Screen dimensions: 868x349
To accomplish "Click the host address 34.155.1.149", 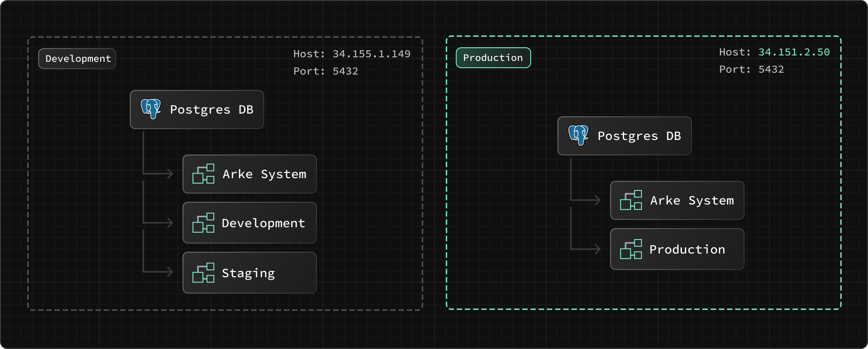I will (x=372, y=54).
